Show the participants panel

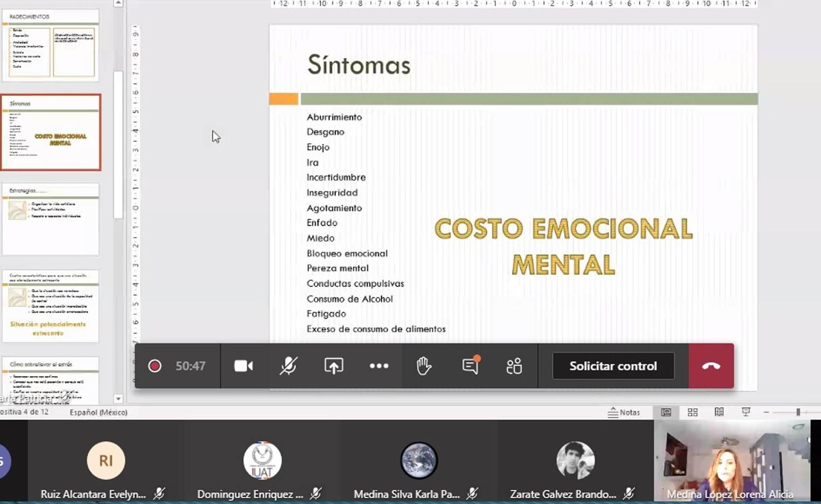tap(514, 366)
